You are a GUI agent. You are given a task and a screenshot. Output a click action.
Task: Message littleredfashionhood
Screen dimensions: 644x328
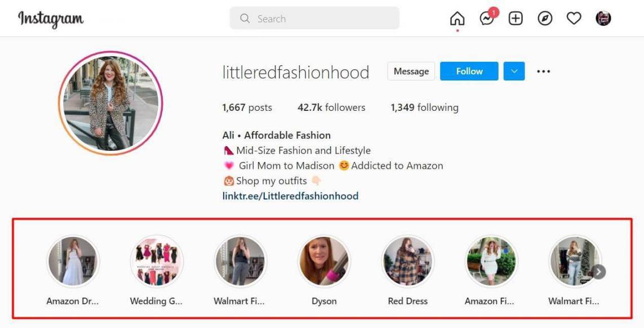pyautogui.click(x=411, y=71)
